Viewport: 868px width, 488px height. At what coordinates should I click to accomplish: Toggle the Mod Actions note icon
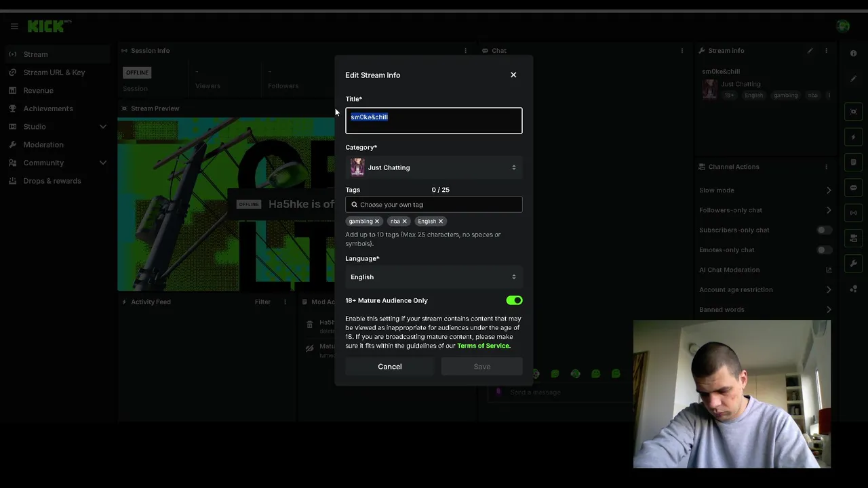pos(854,163)
